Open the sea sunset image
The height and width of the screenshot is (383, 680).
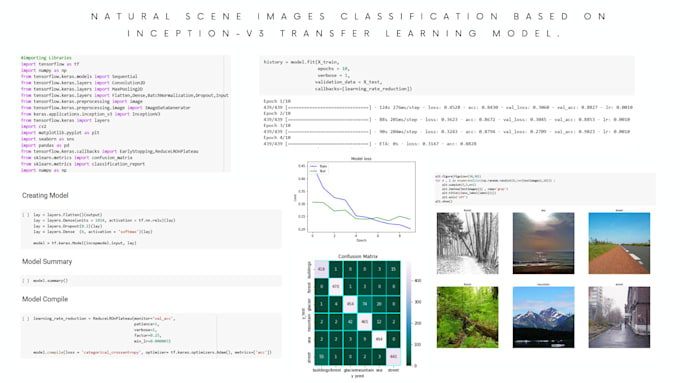tap(543, 243)
